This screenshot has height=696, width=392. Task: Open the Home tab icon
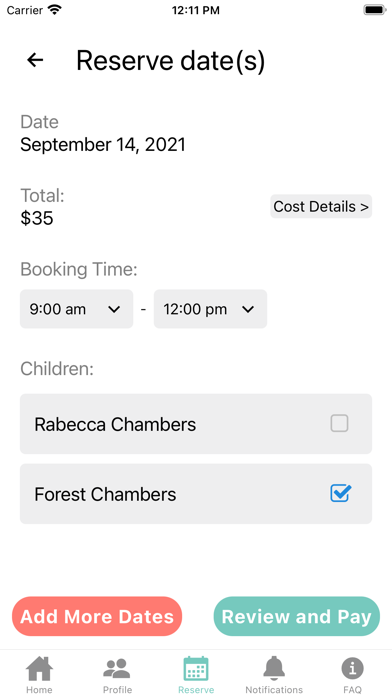tap(39, 668)
